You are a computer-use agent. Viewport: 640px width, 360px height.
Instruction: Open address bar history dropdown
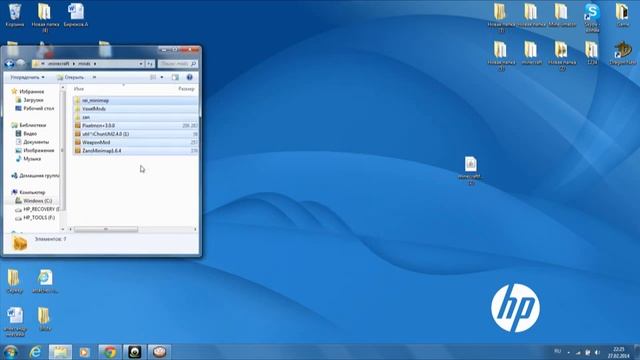coord(141,64)
